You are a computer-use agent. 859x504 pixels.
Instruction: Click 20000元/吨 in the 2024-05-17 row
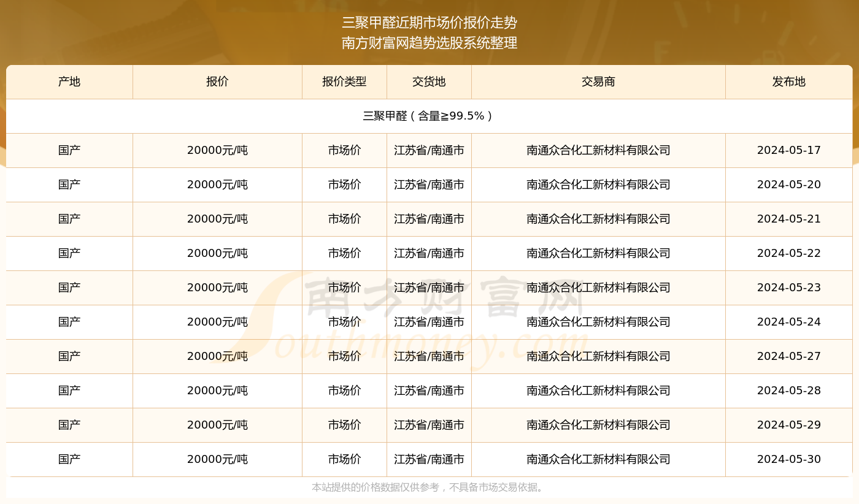[x=217, y=150]
